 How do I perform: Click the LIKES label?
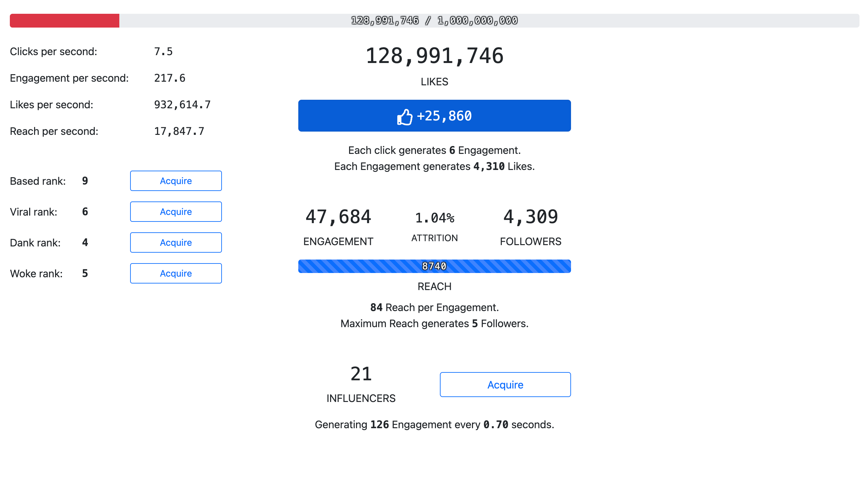click(434, 82)
